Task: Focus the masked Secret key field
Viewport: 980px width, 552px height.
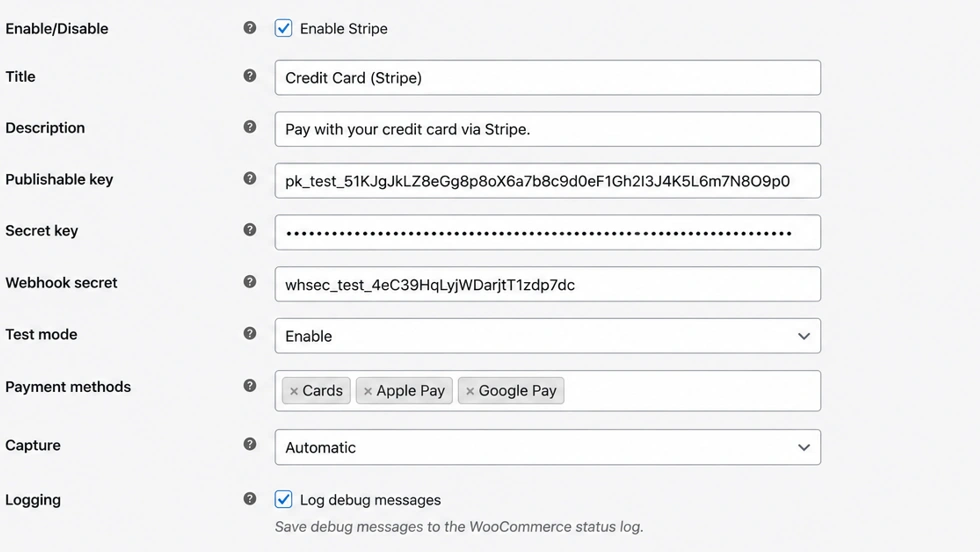Action: pyautogui.click(x=548, y=233)
